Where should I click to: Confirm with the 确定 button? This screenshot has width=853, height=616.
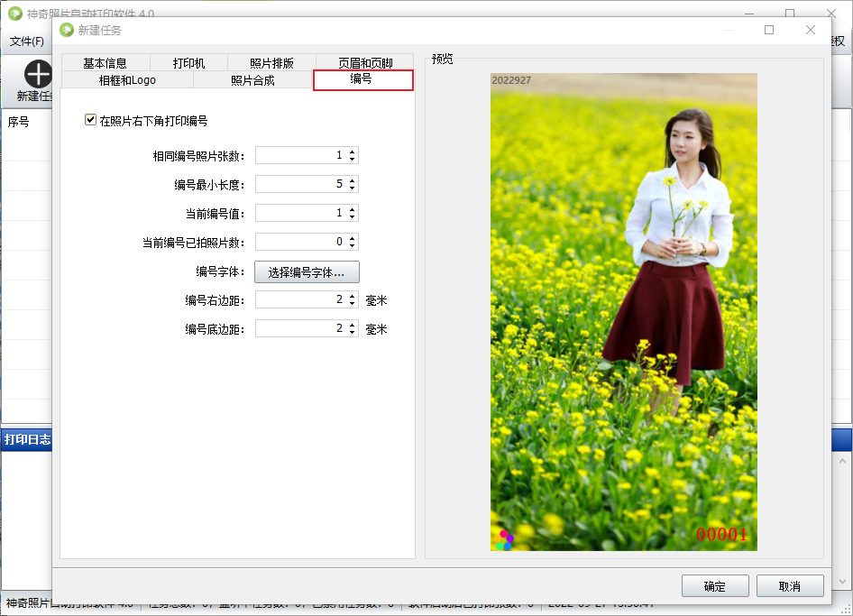pyautogui.click(x=715, y=586)
